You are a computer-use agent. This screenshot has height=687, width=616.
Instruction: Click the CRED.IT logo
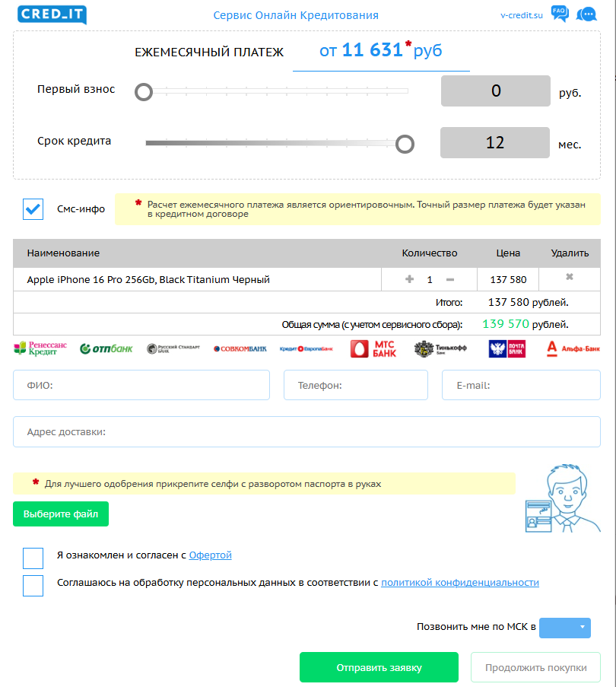point(52,14)
